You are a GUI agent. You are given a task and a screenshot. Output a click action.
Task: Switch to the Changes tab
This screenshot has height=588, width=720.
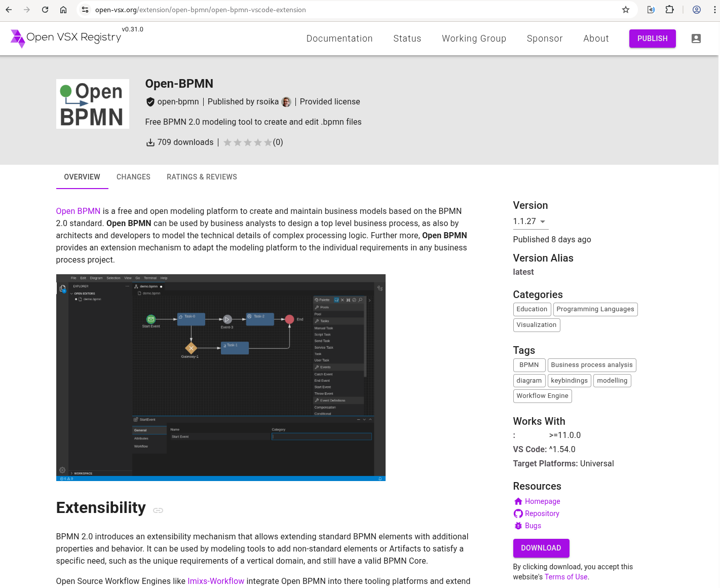click(x=133, y=177)
